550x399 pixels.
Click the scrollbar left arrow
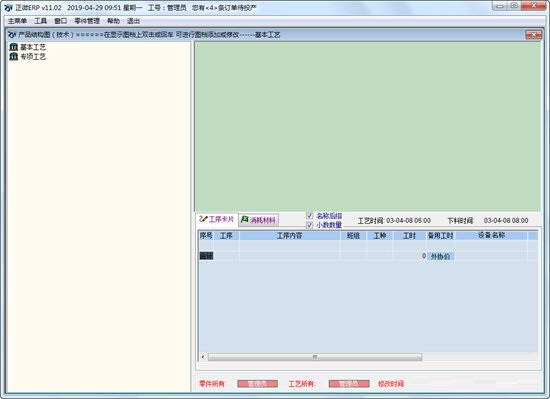pyautogui.click(x=203, y=357)
